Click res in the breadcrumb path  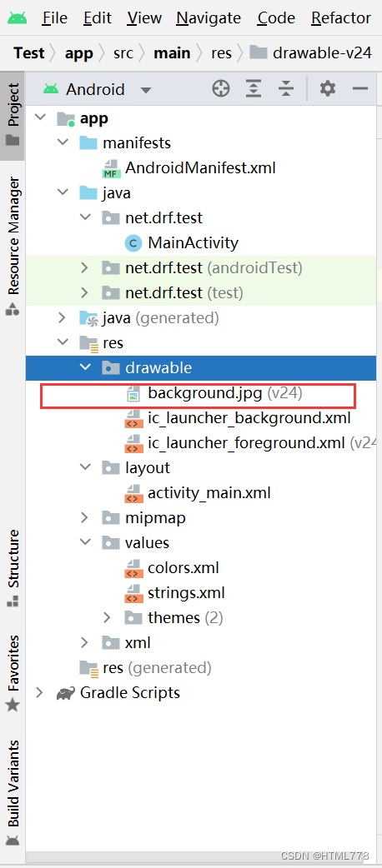tap(221, 53)
